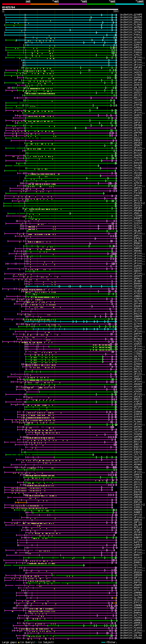The height and width of the screenshot is (644, 146).
Task: Click the white query length bar under AV425704
Action: [x=60, y=10]
